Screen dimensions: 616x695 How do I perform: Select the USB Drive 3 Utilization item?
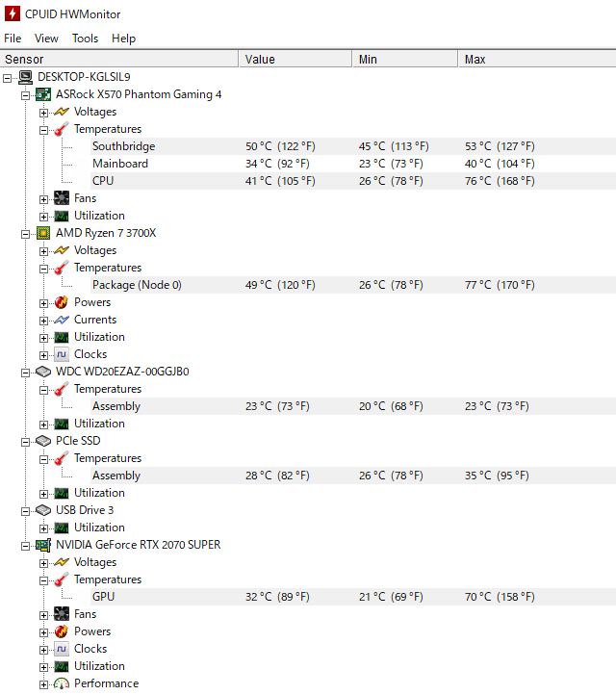(99, 528)
